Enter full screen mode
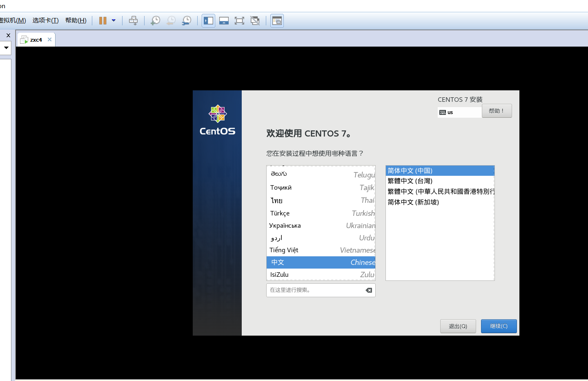The image size is (588, 381). (x=240, y=20)
